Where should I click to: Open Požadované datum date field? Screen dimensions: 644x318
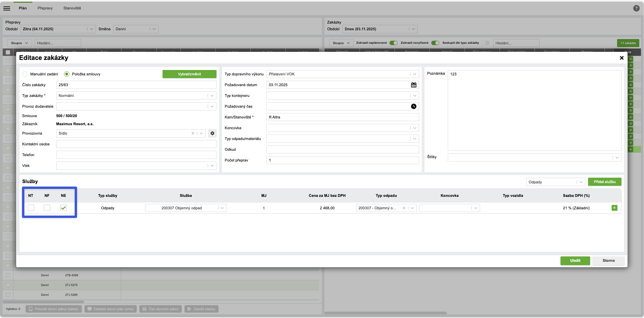tap(343, 85)
